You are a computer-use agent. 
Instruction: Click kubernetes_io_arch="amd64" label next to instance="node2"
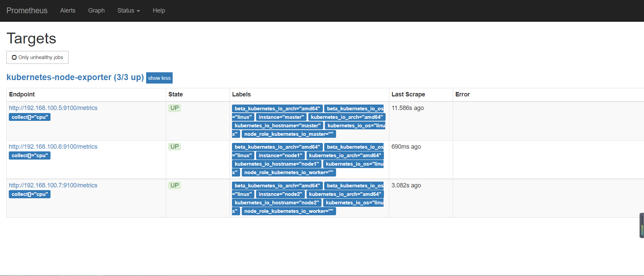point(345,194)
